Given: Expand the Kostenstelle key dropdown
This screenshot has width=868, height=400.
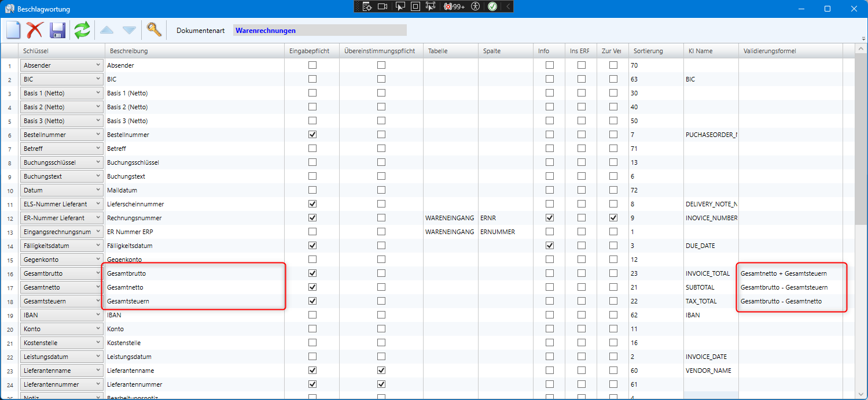Looking at the screenshot, I should [x=61, y=343].
